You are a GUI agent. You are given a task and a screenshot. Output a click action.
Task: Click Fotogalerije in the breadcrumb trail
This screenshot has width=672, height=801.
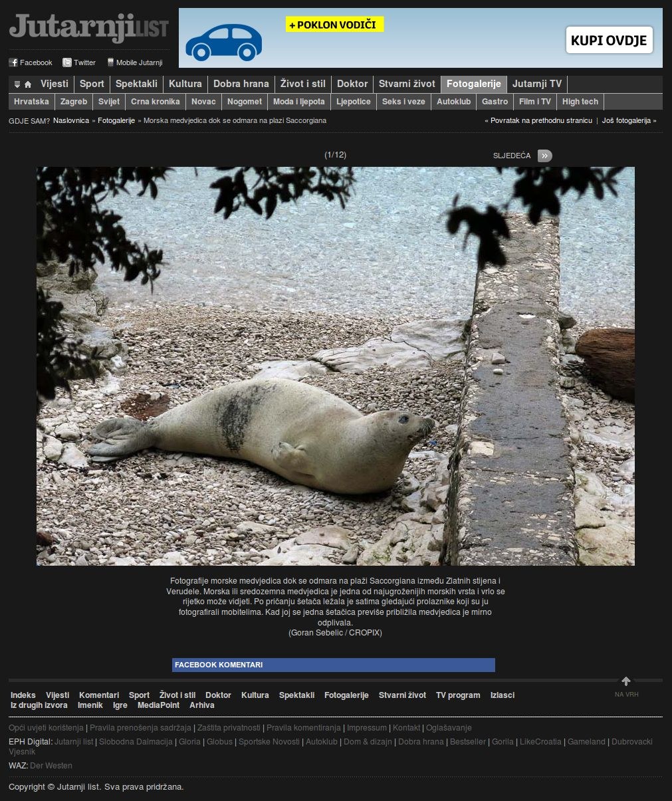pyautogui.click(x=116, y=120)
